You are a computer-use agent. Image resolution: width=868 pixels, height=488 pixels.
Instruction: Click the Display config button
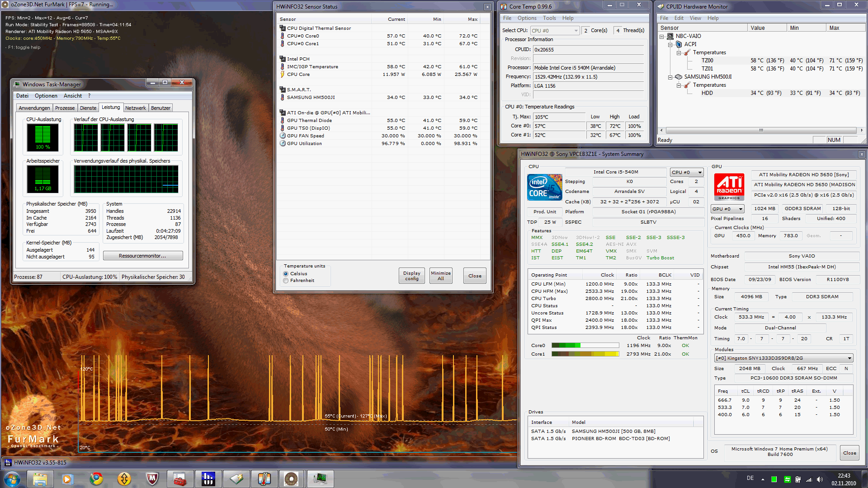(x=411, y=276)
